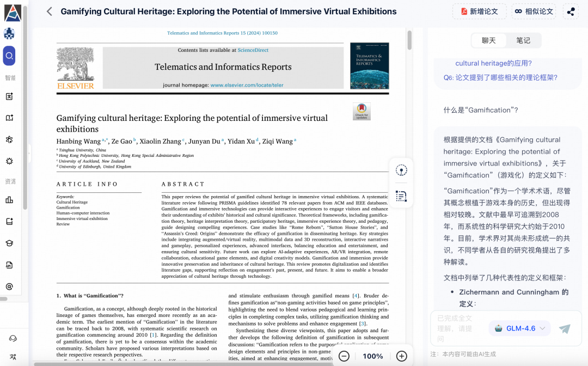Send message with paper plane icon
Viewport: 588px width, 366px height.
(565, 328)
